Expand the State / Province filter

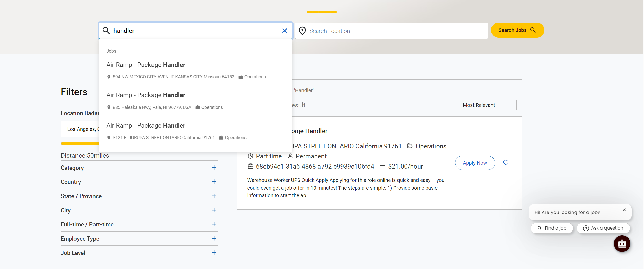[139, 196]
